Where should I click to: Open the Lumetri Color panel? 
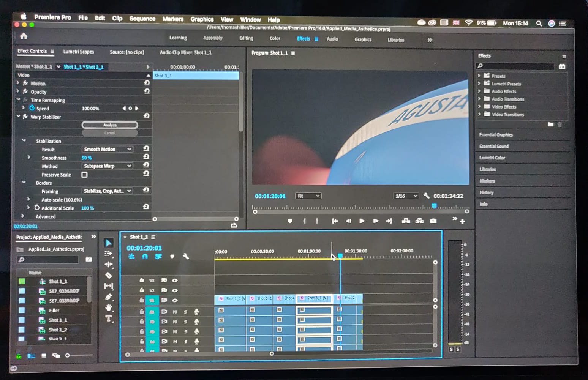492,158
